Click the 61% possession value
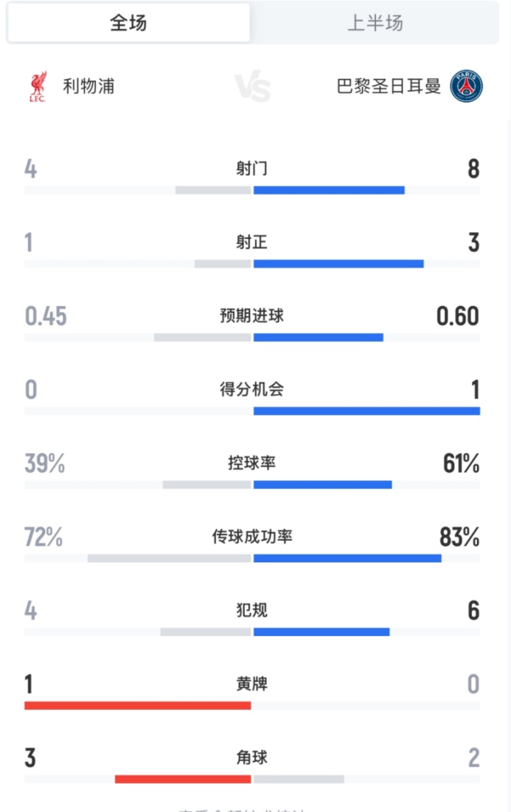This screenshot has height=812, width=511. [x=461, y=464]
